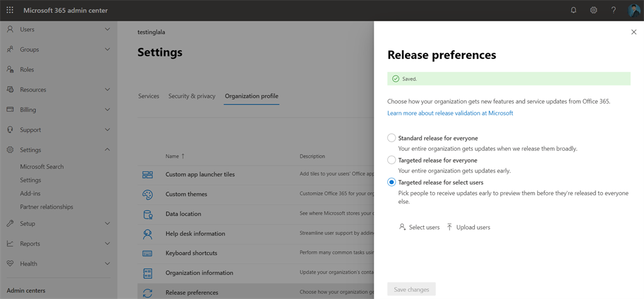Image resolution: width=644 pixels, height=299 pixels.
Task: Switch to the Services tab
Action: (148, 96)
